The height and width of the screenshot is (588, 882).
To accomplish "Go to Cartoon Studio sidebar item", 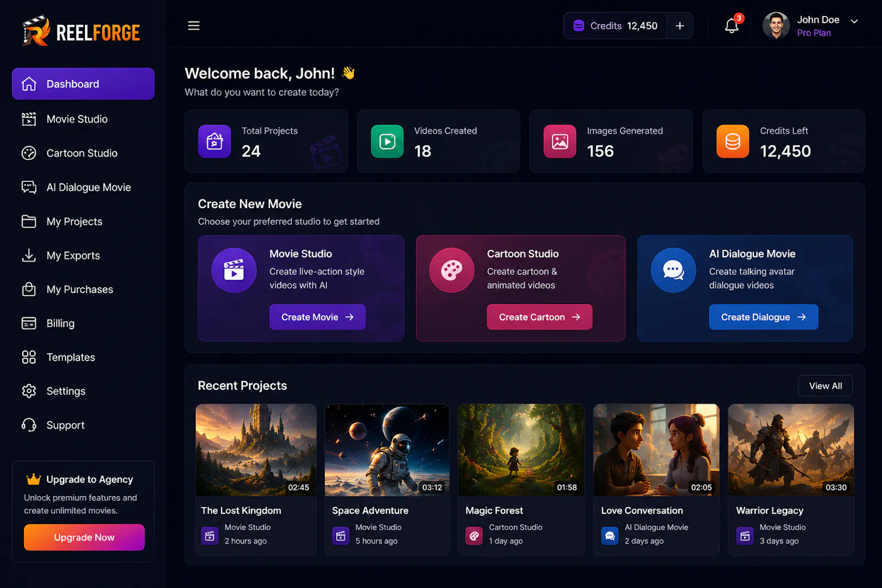I will [83, 153].
